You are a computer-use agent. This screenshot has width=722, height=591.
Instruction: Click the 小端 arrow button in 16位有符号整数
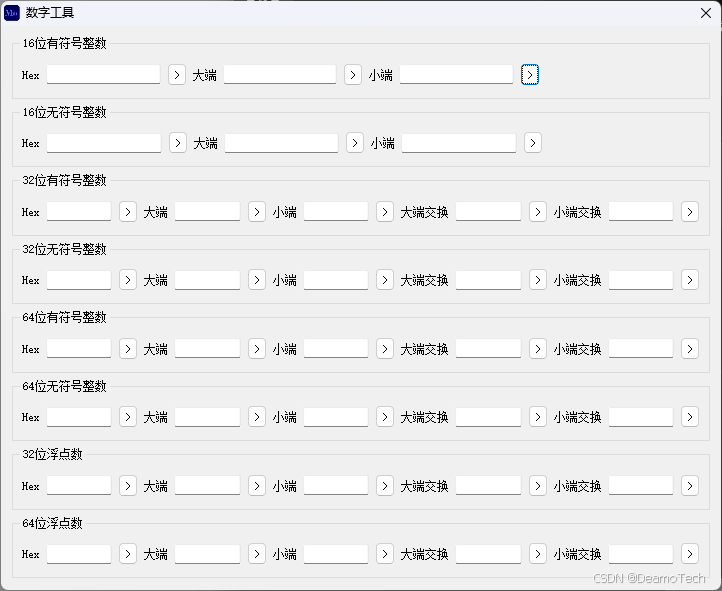pos(530,75)
